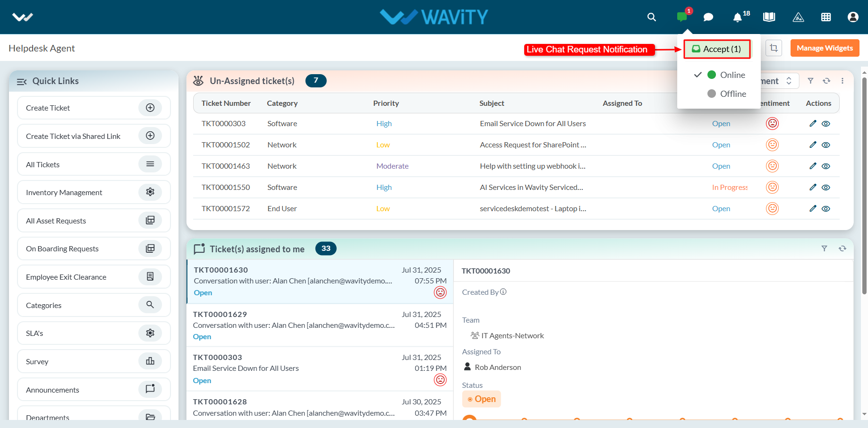The image size is (868, 428).
Task: Filter the Tickets assigned to me widget
Action: click(824, 248)
